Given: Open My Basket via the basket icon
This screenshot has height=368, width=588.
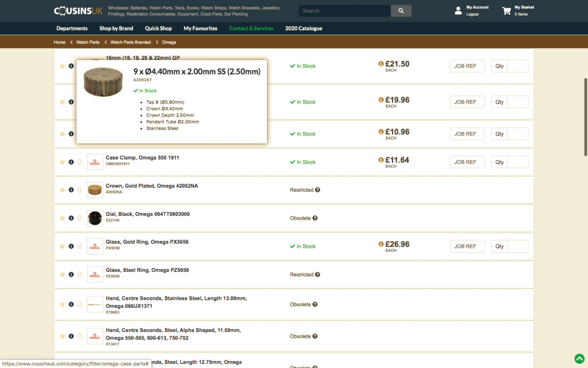Looking at the screenshot, I should [505, 11].
